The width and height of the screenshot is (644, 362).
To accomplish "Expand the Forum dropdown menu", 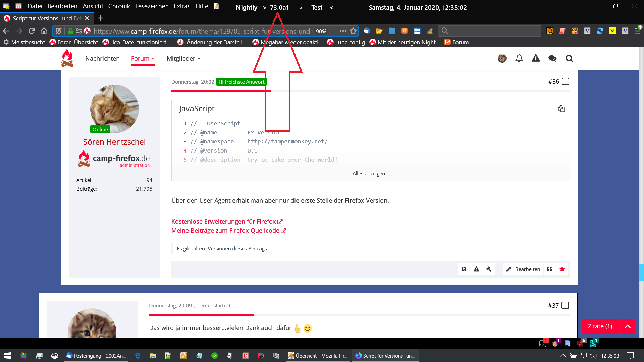I will [x=143, y=58].
